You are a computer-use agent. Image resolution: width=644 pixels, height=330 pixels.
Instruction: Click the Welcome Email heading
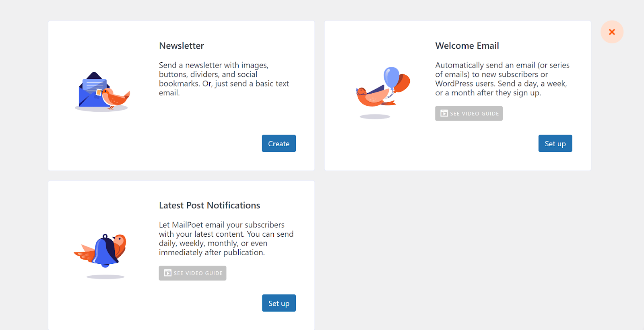pos(467,46)
